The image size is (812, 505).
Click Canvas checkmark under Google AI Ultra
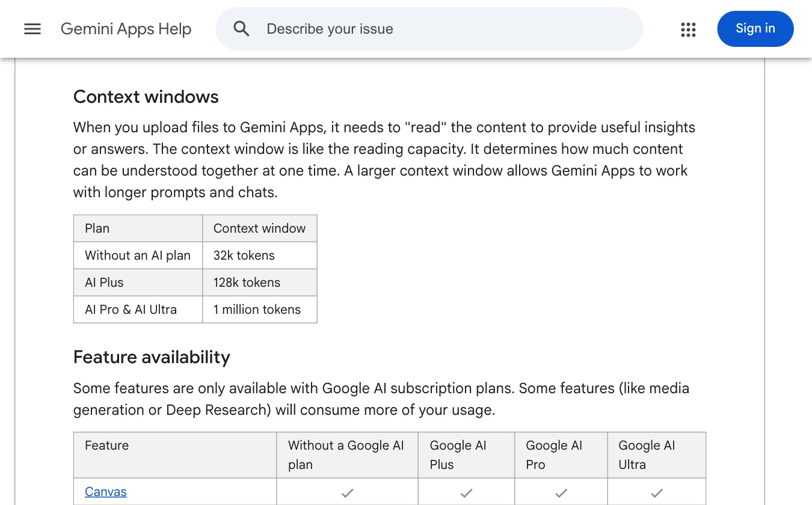point(657,493)
